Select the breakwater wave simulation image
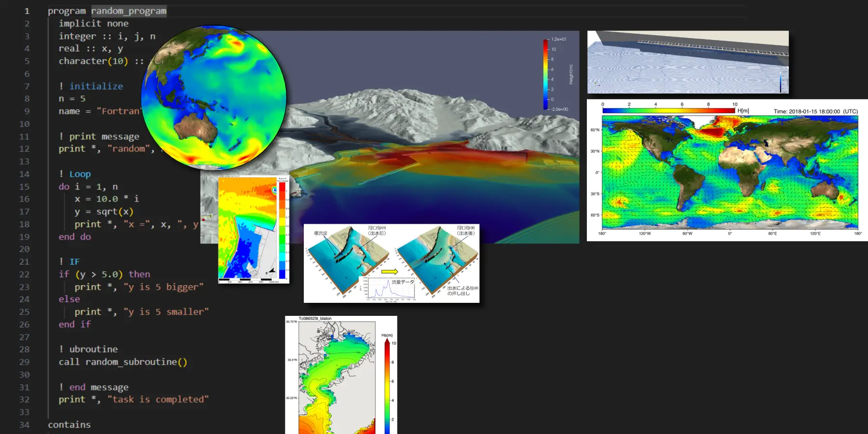Screen dimensions: 868x434 688,62
